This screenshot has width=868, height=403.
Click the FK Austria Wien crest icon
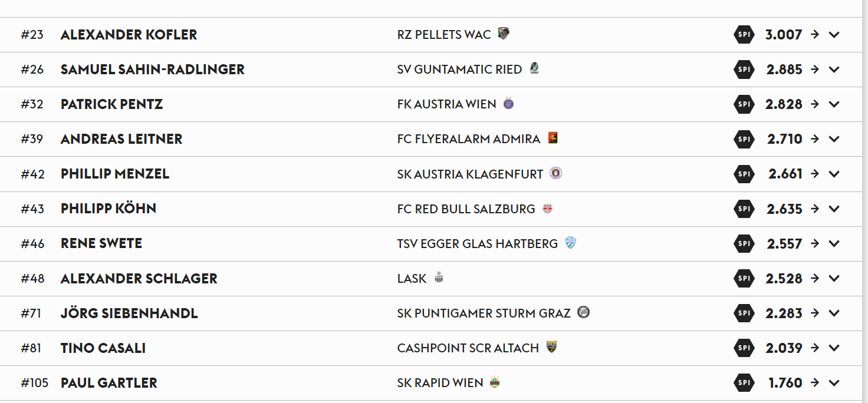point(508,104)
